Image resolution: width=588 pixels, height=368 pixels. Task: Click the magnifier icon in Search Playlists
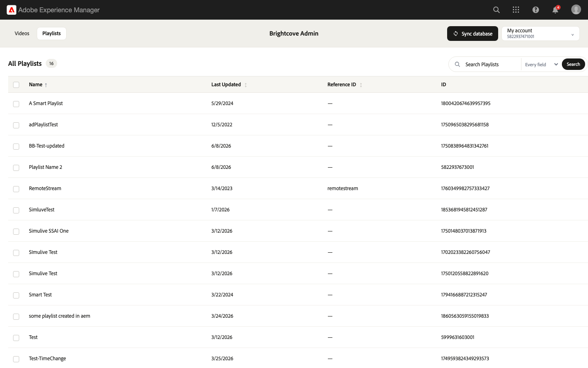pyautogui.click(x=457, y=64)
